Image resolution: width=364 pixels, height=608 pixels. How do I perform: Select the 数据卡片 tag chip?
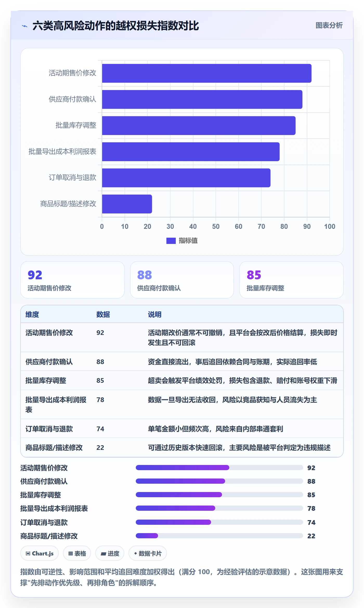(x=148, y=553)
